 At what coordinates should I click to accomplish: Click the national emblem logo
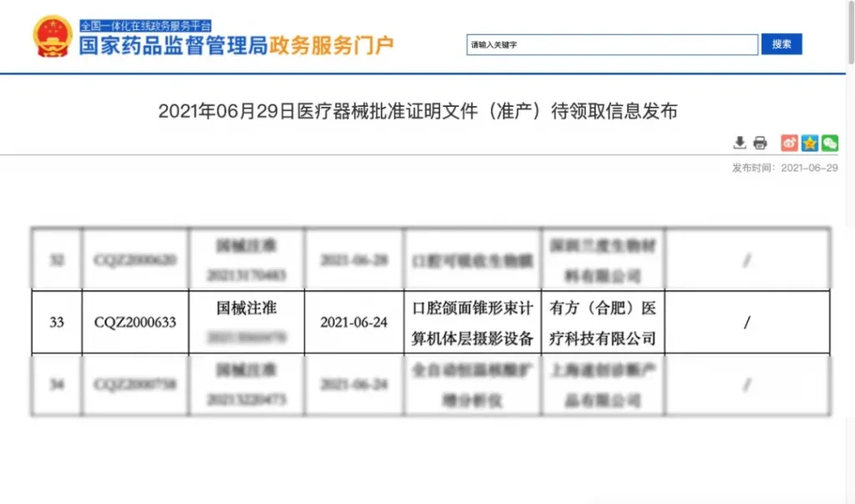tap(53, 36)
